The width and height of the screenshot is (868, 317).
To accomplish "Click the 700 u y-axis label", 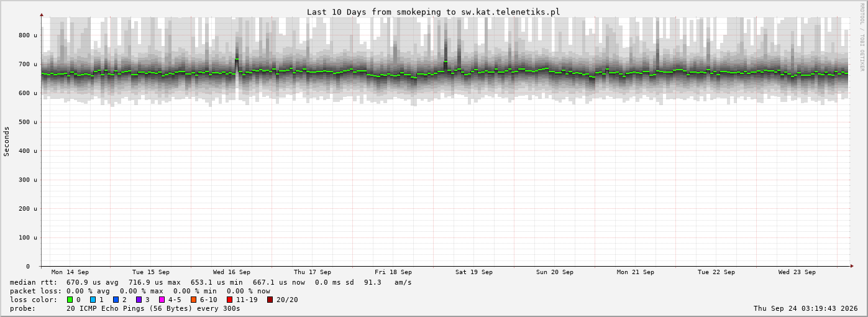I will (27, 64).
